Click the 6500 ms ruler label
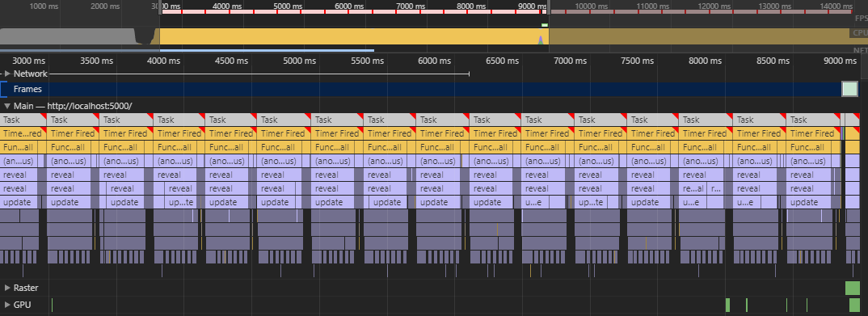 click(502, 61)
